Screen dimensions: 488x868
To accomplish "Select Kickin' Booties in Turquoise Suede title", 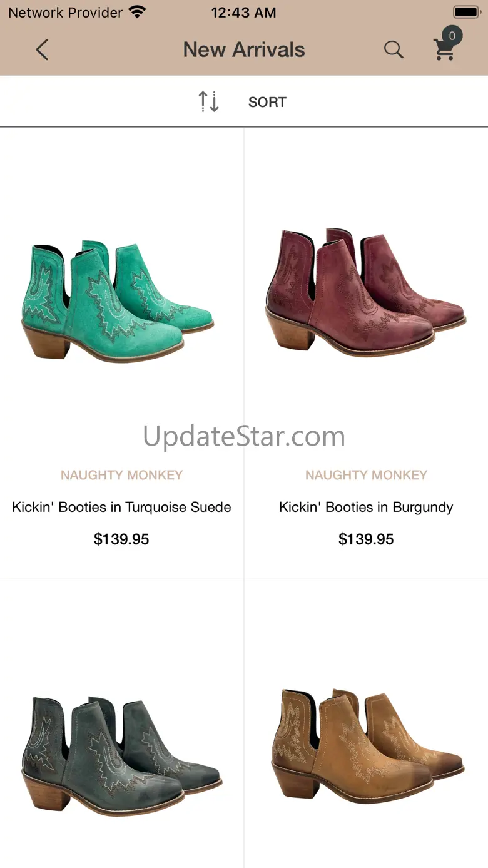I will (x=121, y=507).
